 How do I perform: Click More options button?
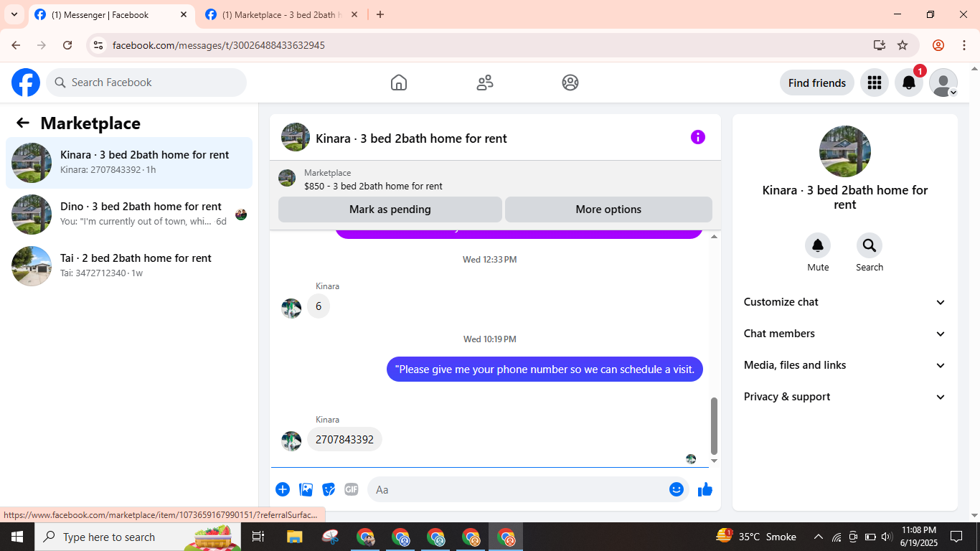[x=608, y=209]
